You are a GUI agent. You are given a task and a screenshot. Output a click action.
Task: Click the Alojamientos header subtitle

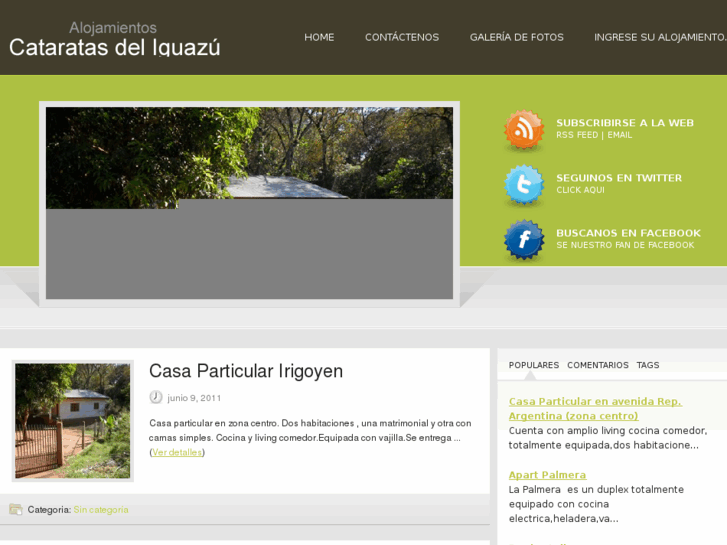pyautogui.click(x=113, y=28)
